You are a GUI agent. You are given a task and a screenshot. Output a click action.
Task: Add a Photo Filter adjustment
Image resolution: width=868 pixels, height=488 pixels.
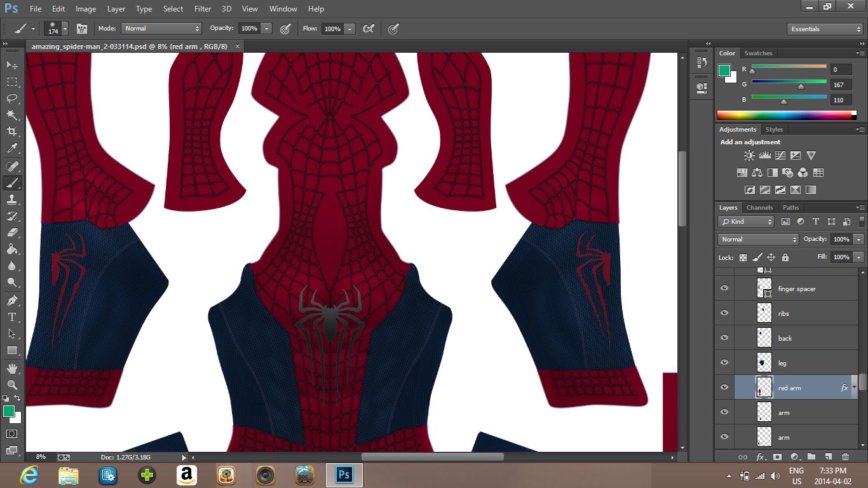pos(788,172)
